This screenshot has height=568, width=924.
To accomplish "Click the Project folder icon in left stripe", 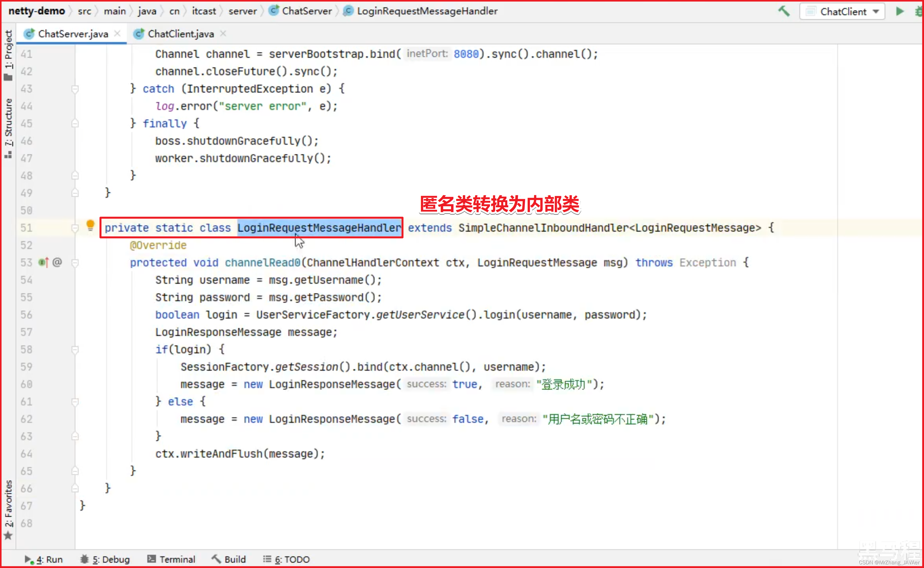I will tap(8, 77).
